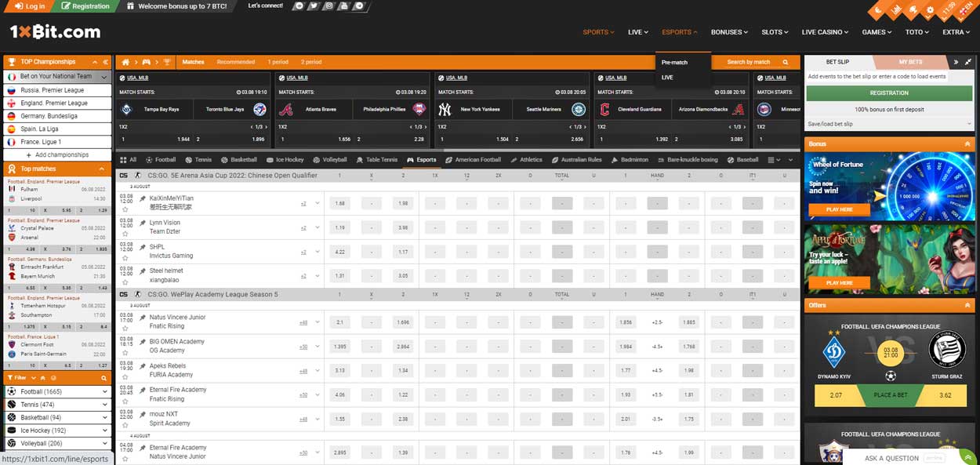Click the Atlanta Braves team logo
980x465 pixels.
[x=286, y=110]
